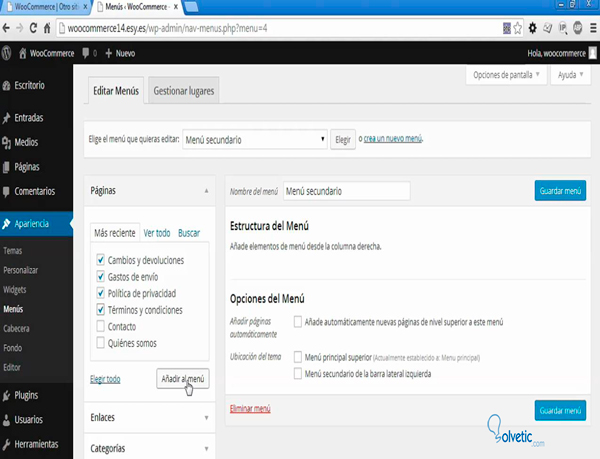This screenshot has width=600, height=459.
Task: Uncheck Cambios y devoluciones page
Action: pyautogui.click(x=101, y=260)
